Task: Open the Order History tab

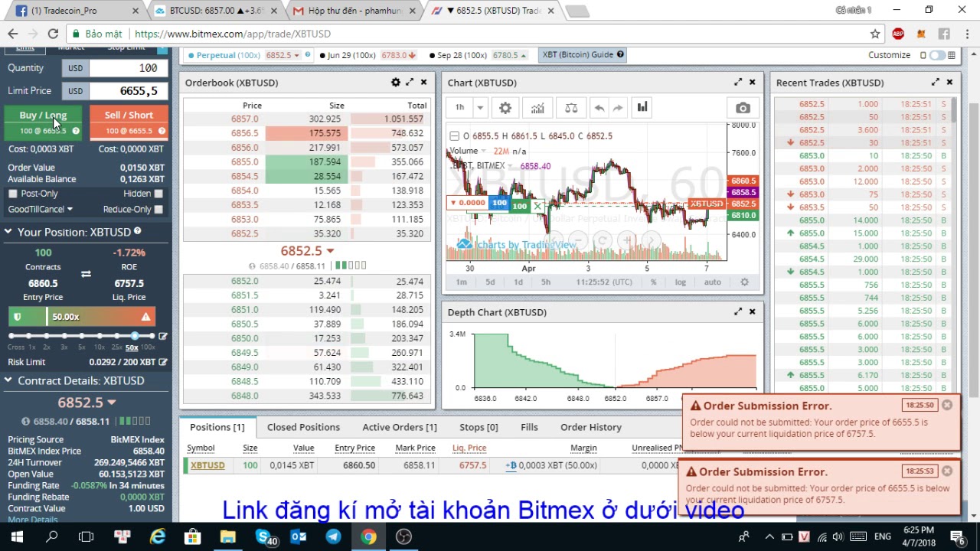Action: [x=591, y=427]
